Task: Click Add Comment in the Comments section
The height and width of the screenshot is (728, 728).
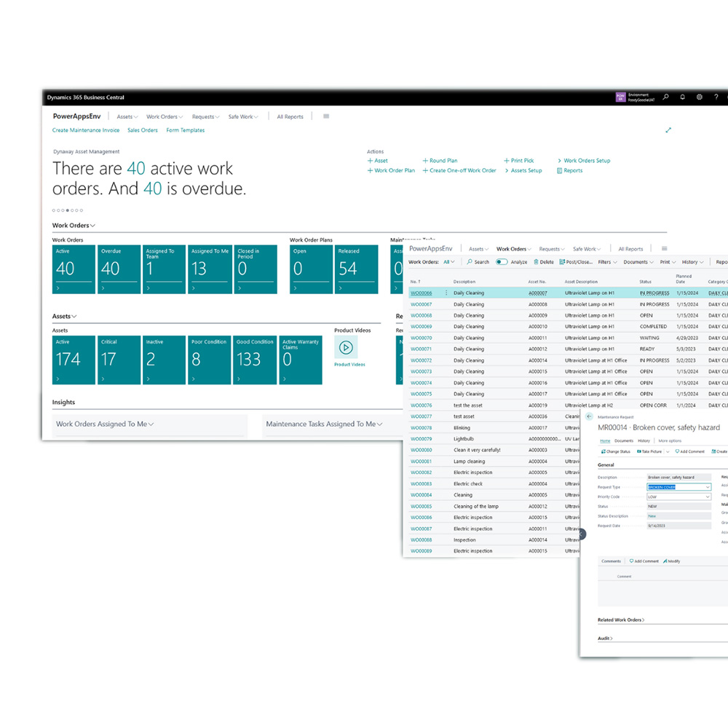Action: click(644, 561)
